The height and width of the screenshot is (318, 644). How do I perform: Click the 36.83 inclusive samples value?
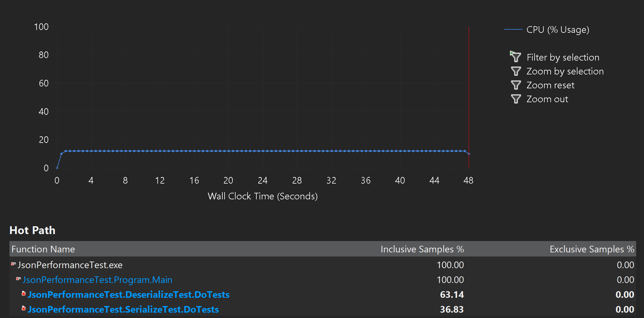pos(452,309)
